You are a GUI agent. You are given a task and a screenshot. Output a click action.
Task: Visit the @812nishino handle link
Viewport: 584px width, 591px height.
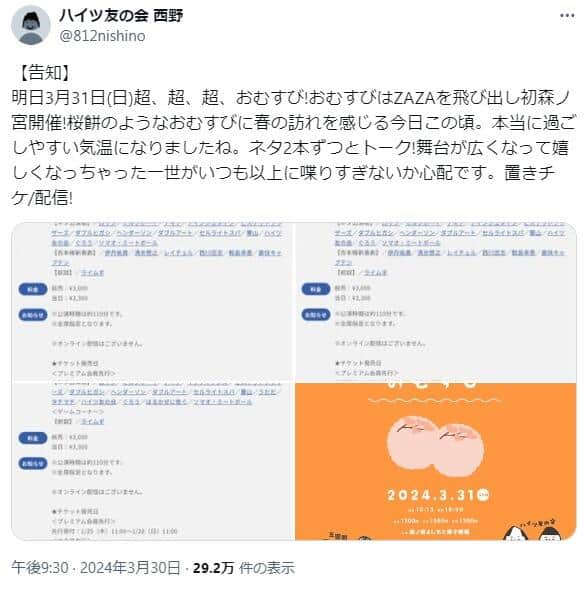pyautogui.click(x=102, y=36)
